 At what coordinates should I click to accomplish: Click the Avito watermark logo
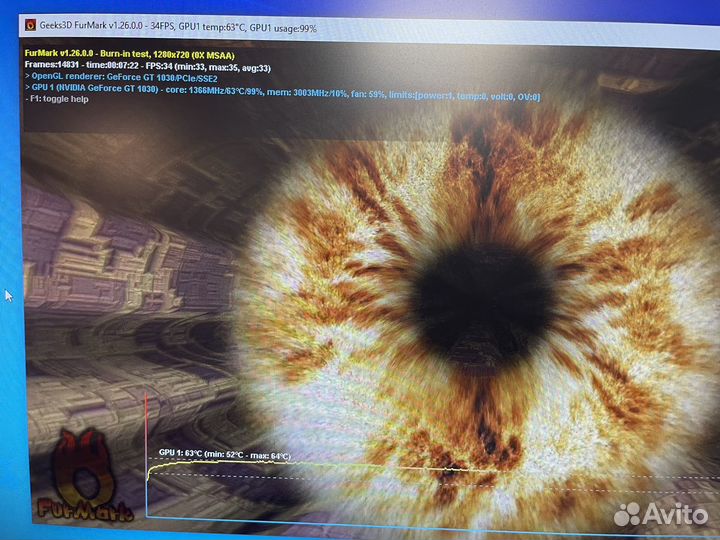click(660, 512)
